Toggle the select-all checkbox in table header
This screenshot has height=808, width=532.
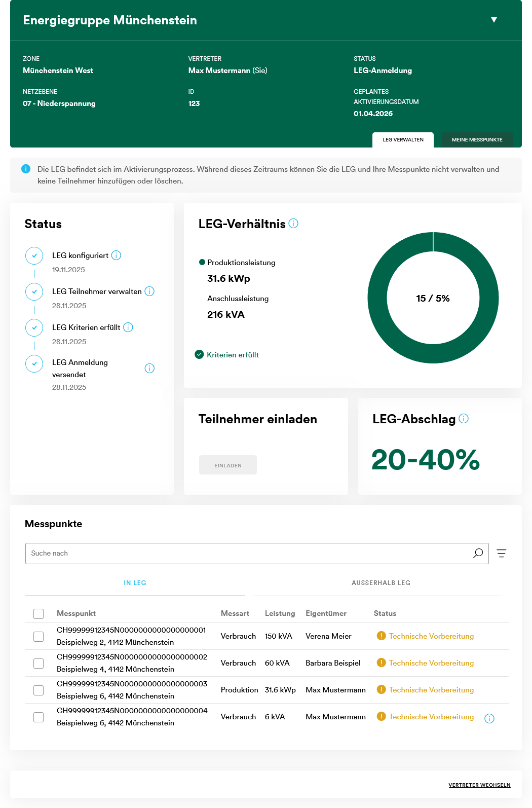coord(39,614)
